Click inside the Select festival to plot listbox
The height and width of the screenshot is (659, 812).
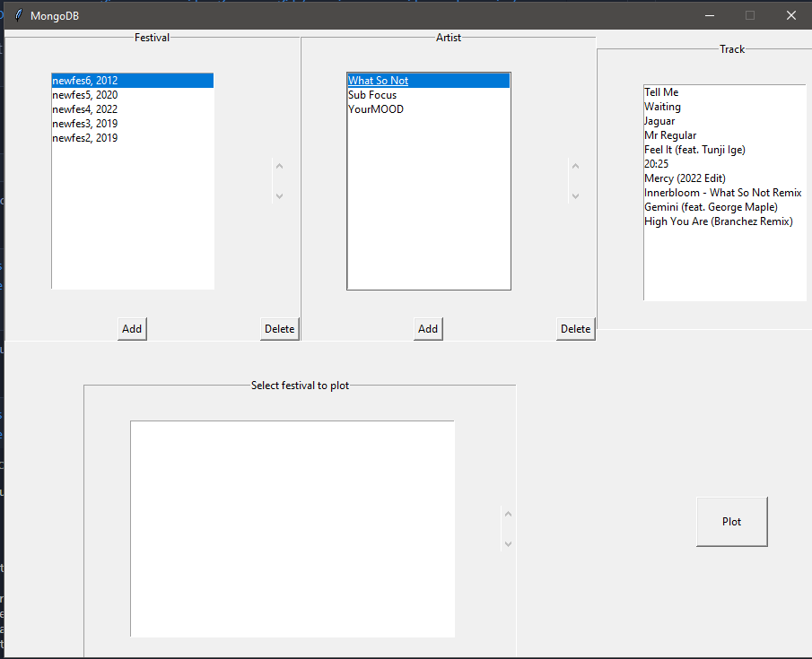coord(292,529)
